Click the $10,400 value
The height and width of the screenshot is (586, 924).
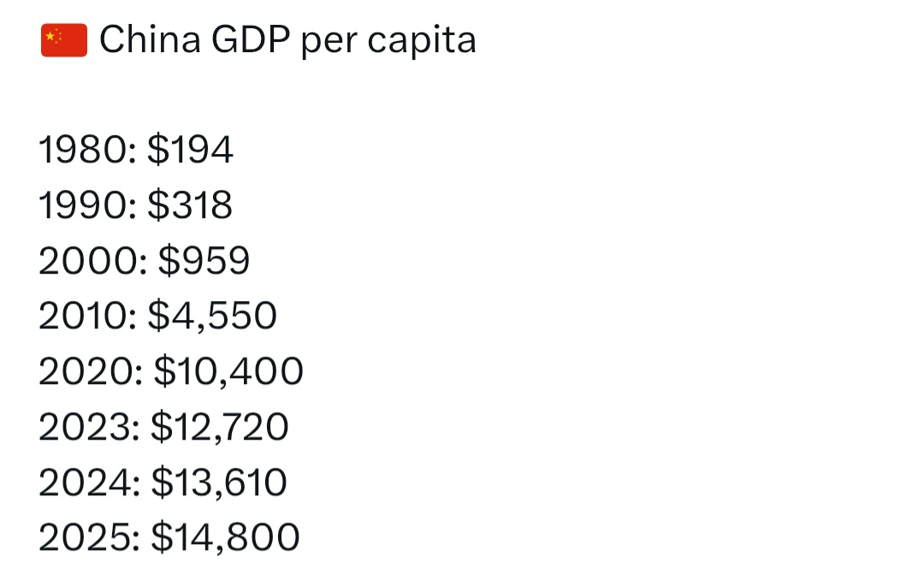pyautogui.click(x=228, y=371)
